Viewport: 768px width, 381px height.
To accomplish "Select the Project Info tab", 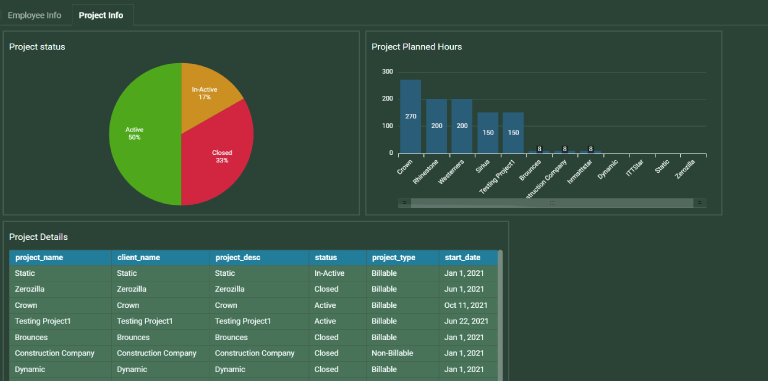I will [101, 15].
